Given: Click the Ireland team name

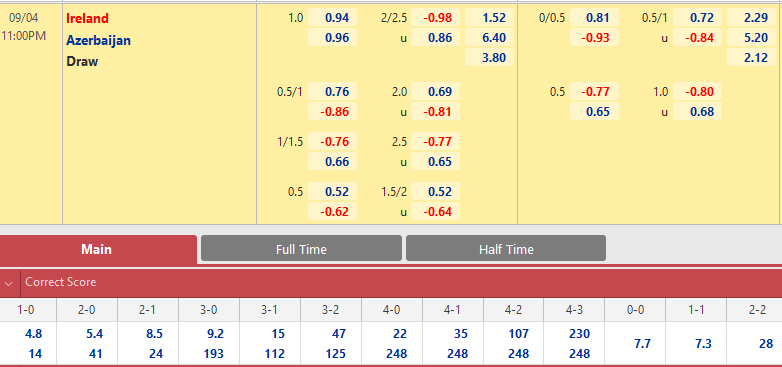Looking at the screenshot, I should (87, 18).
